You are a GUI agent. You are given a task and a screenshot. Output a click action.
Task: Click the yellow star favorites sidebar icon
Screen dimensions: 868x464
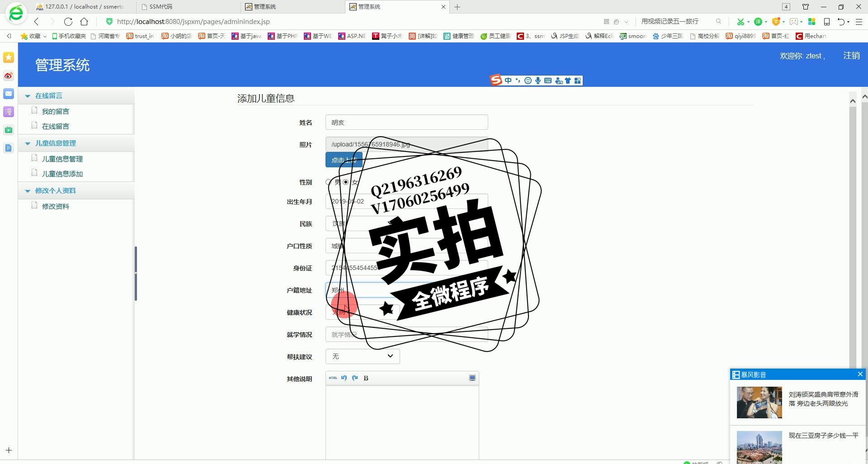pos(9,57)
